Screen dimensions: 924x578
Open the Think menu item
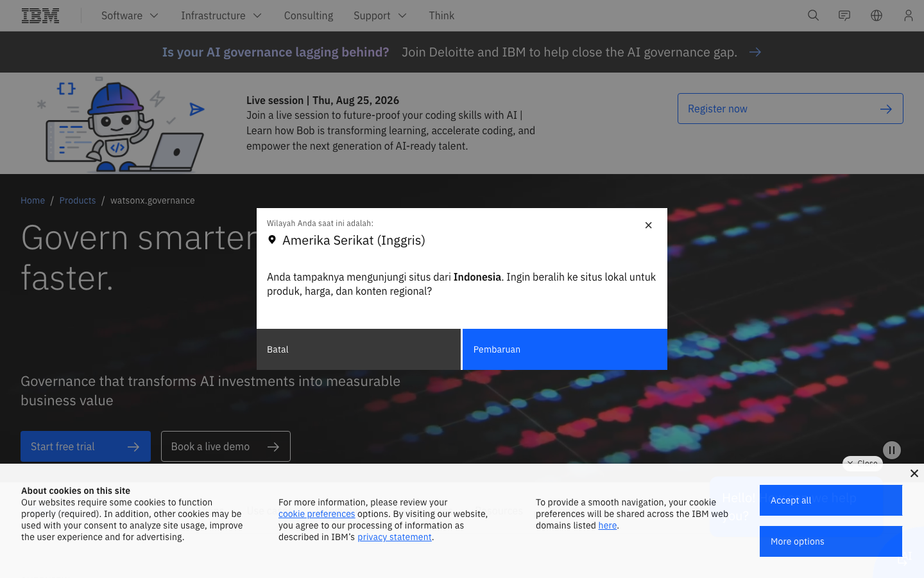441,15
